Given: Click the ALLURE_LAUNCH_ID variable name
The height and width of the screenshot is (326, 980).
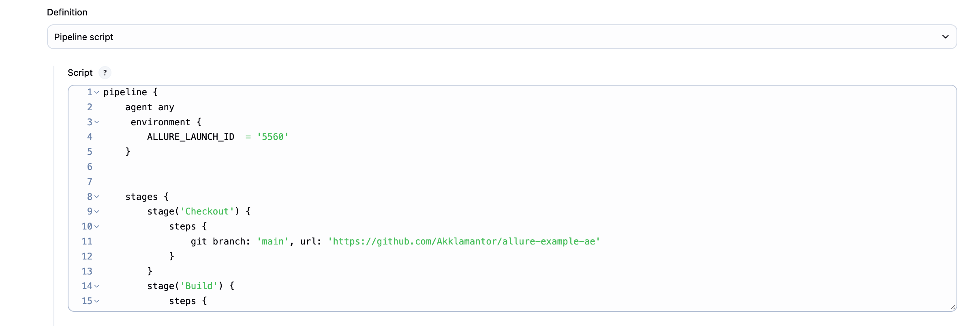Looking at the screenshot, I should coord(191,137).
